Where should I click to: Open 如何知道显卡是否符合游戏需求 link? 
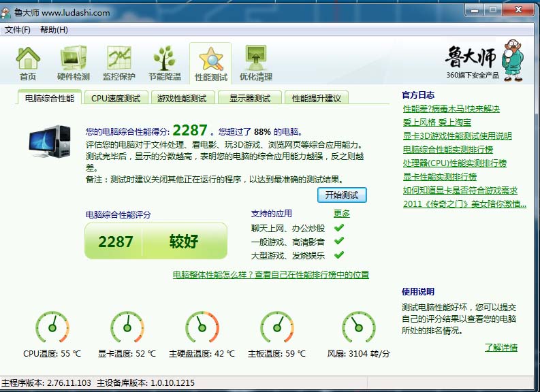click(460, 190)
